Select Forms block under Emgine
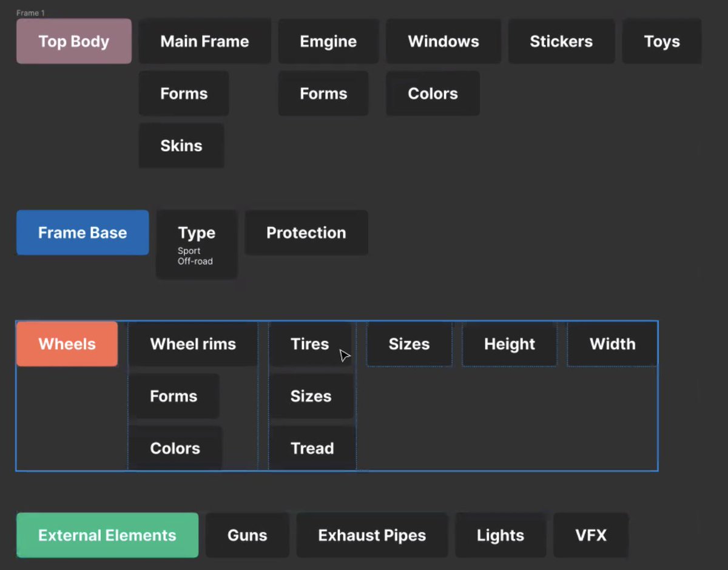Viewport: 728px width, 570px height. 323,93
